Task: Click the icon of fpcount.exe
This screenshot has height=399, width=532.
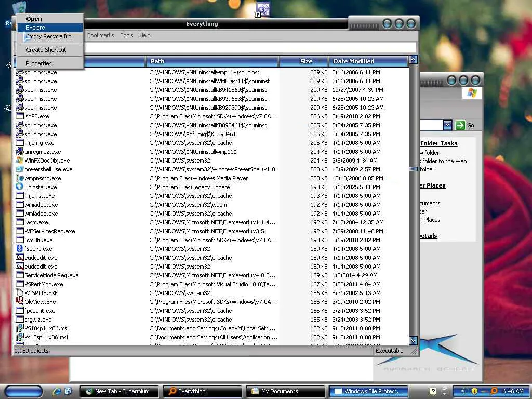Action: (19, 310)
